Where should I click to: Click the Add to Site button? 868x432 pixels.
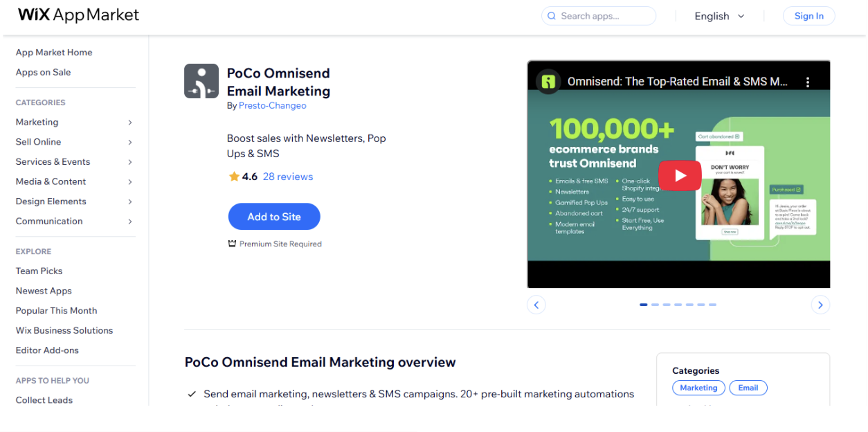(274, 216)
